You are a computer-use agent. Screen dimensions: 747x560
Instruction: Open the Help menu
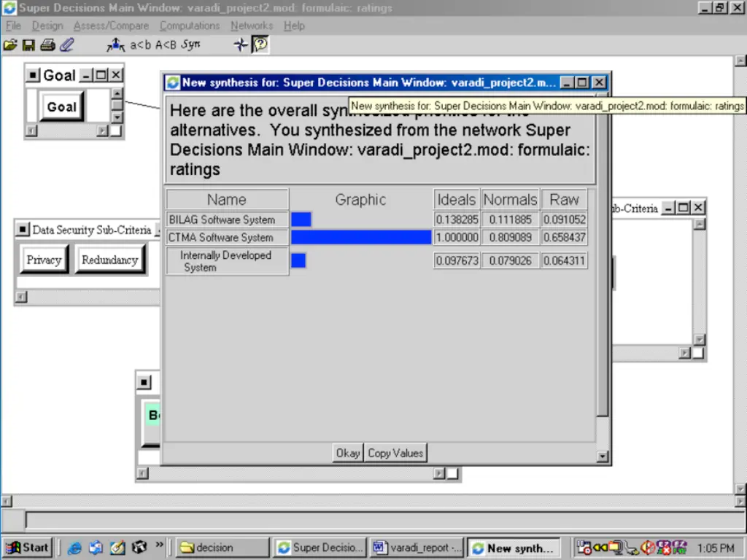pyautogui.click(x=295, y=26)
